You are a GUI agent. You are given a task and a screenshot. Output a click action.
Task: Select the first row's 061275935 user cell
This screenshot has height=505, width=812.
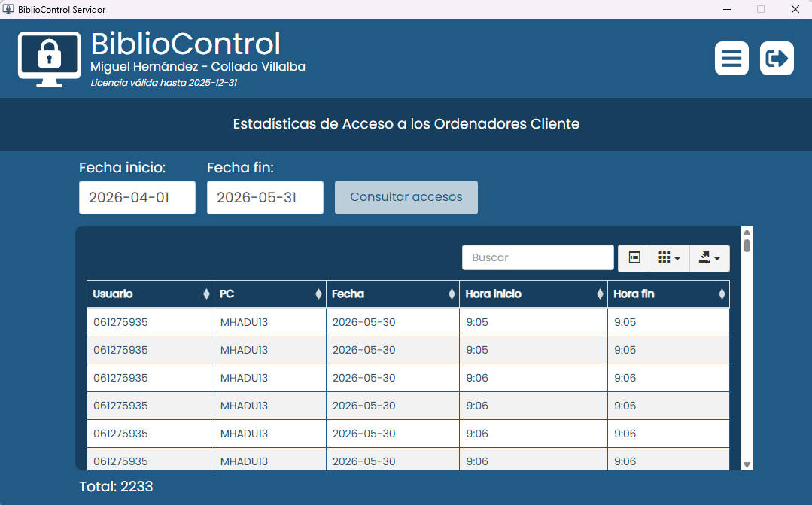click(151, 322)
